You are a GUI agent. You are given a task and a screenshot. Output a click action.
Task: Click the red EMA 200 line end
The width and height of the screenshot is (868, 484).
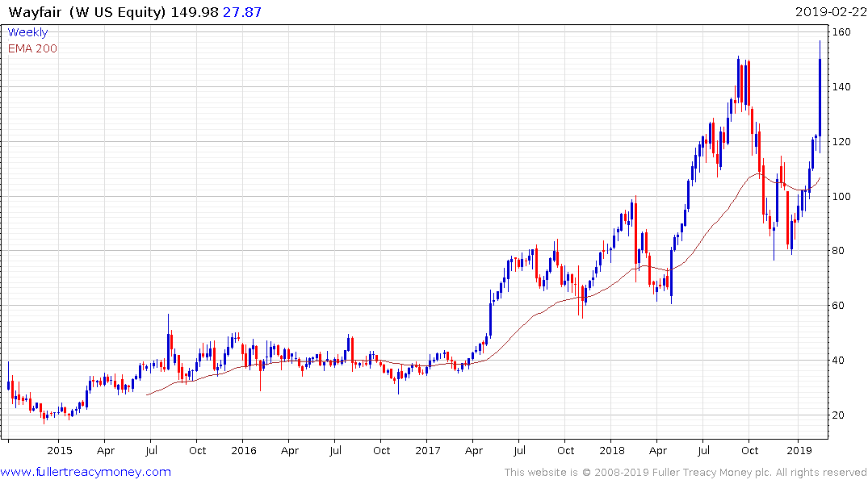820,178
